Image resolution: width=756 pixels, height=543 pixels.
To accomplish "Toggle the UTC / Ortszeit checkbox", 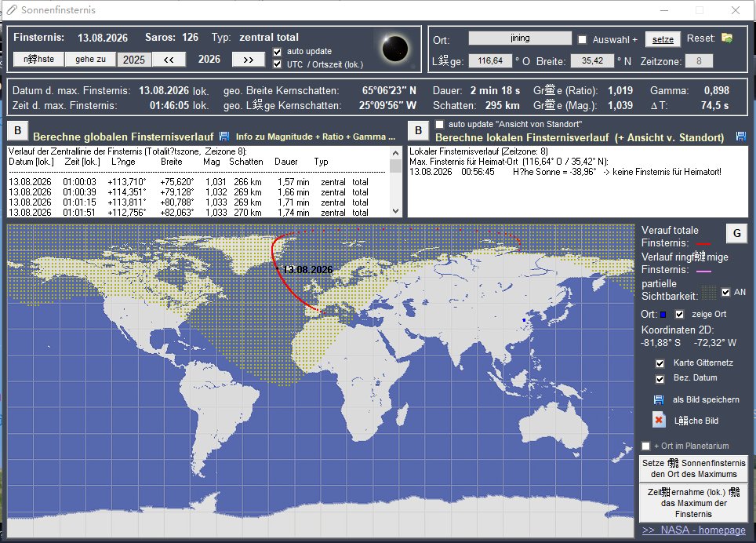I will [278, 64].
